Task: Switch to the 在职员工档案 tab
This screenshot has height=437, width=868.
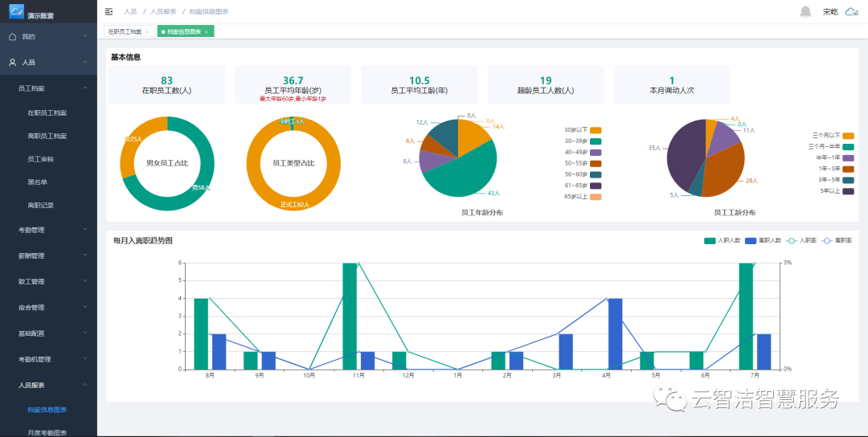Action: pos(125,31)
